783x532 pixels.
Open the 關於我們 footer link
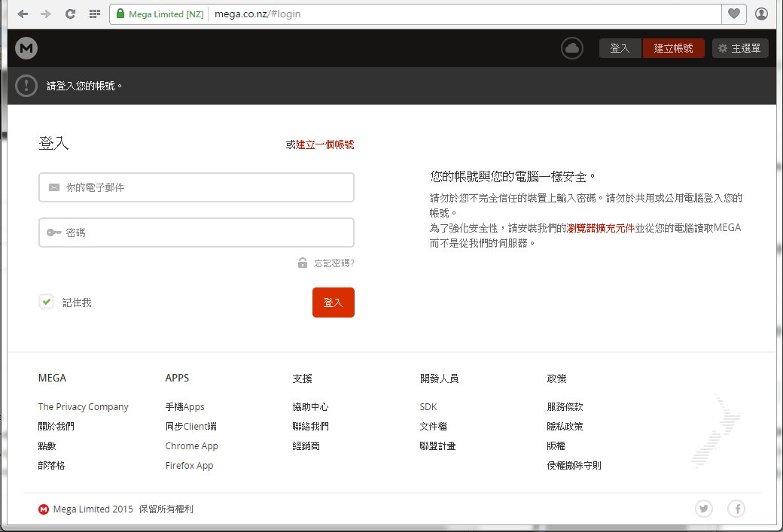pyautogui.click(x=56, y=426)
